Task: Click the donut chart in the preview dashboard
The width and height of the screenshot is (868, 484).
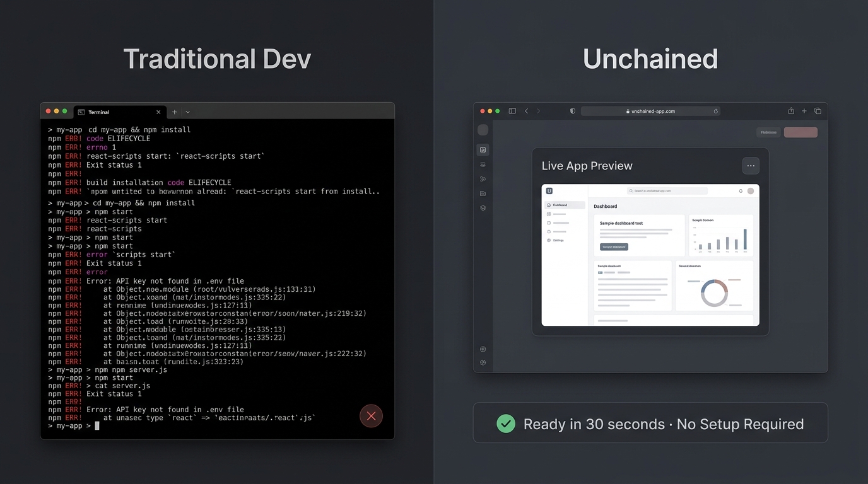Action: (714, 293)
